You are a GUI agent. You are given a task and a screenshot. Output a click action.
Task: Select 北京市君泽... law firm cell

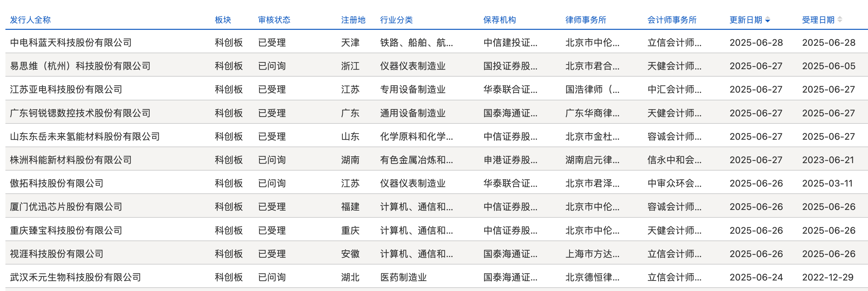[592, 183]
